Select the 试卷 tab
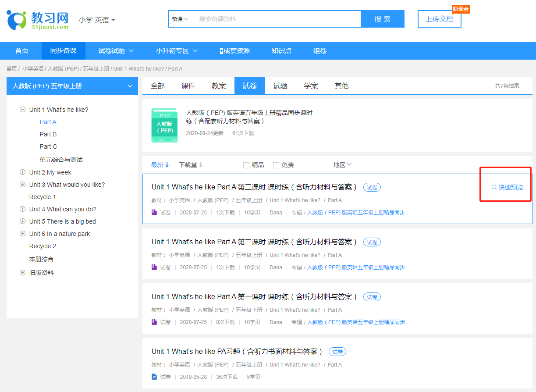Viewport: 536px width, 392px height. [x=250, y=86]
